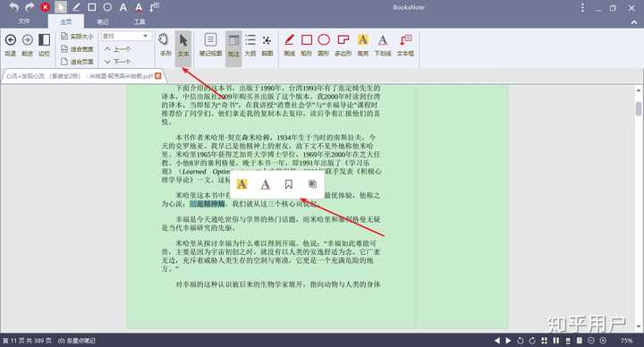Go to previous page in status bar
Screen dimensions: 644x347
click(497, 341)
